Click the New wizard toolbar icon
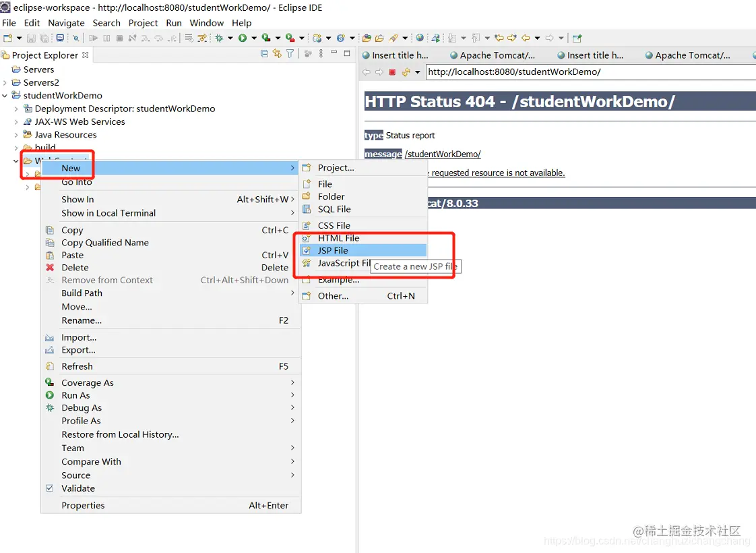The height and width of the screenshot is (553, 756). [x=7, y=38]
